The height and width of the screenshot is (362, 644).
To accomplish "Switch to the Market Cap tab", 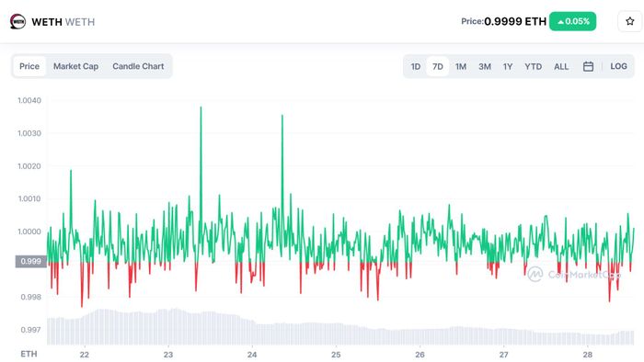I will click(75, 66).
